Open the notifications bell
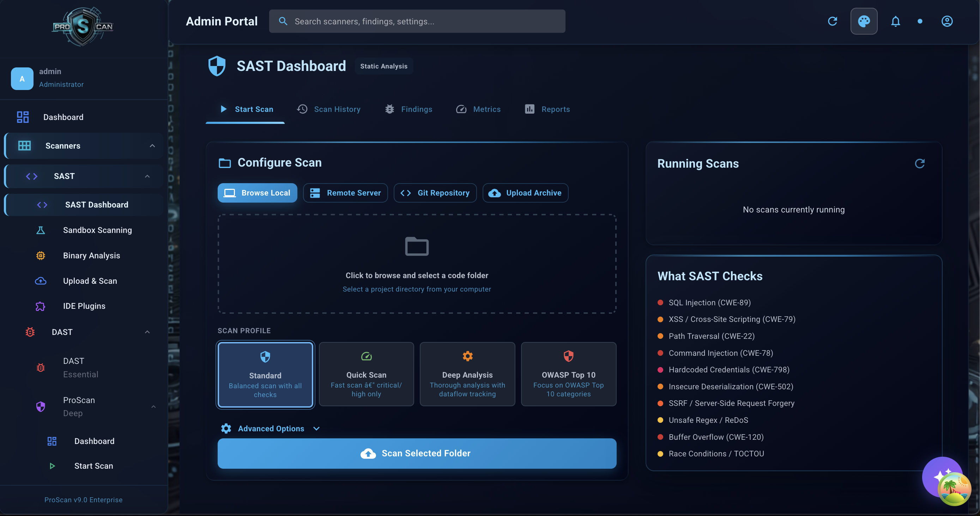980x516 pixels. pyautogui.click(x=895, y=21)
